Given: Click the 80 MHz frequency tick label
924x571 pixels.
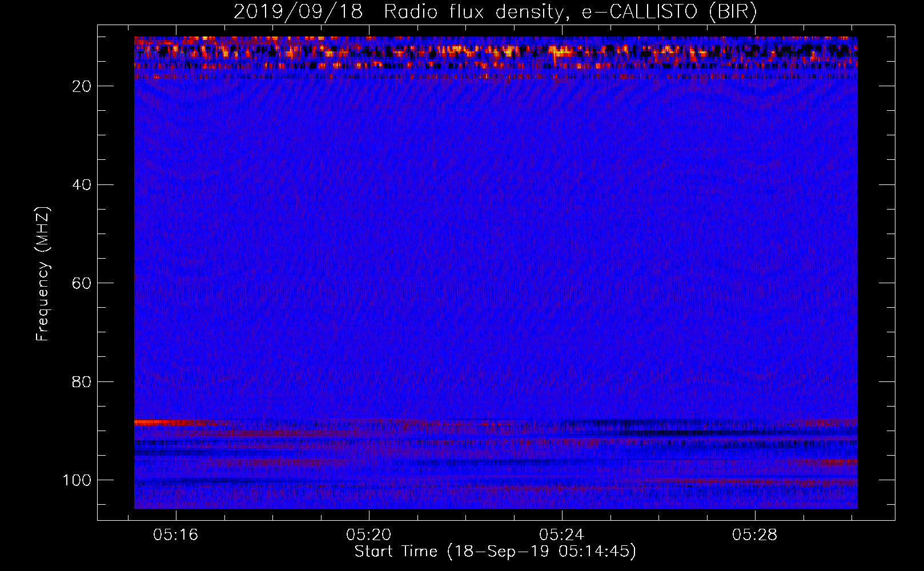Looking at the screenshot, I should tap(82, 381).
